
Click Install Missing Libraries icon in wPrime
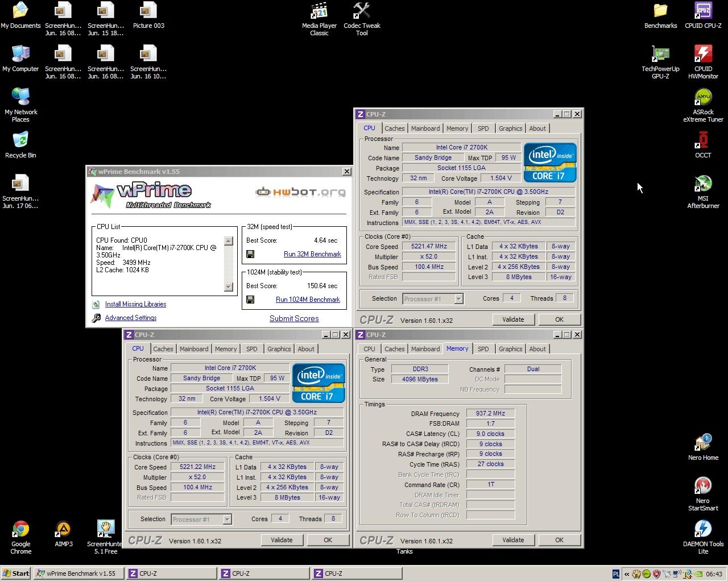tap(96, 305)
